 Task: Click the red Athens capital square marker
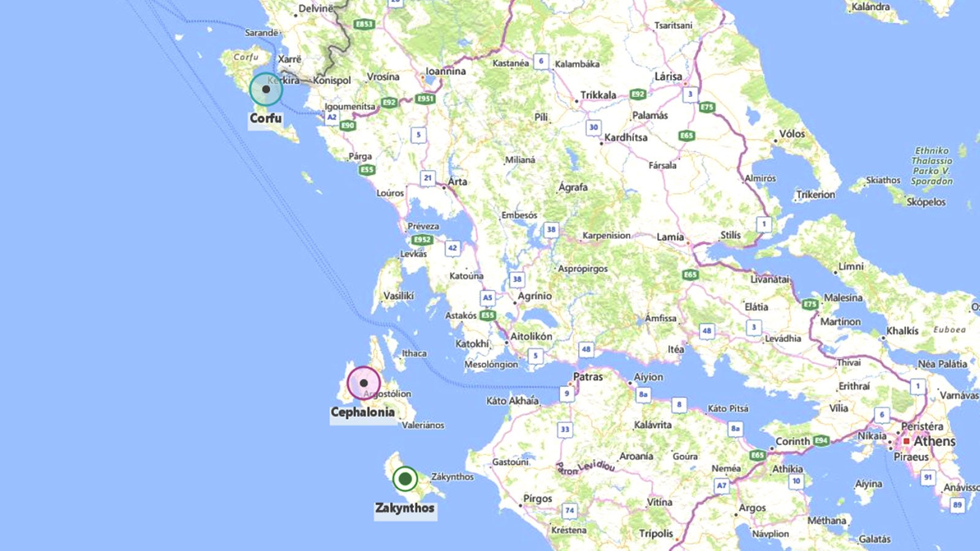point(907,441)
